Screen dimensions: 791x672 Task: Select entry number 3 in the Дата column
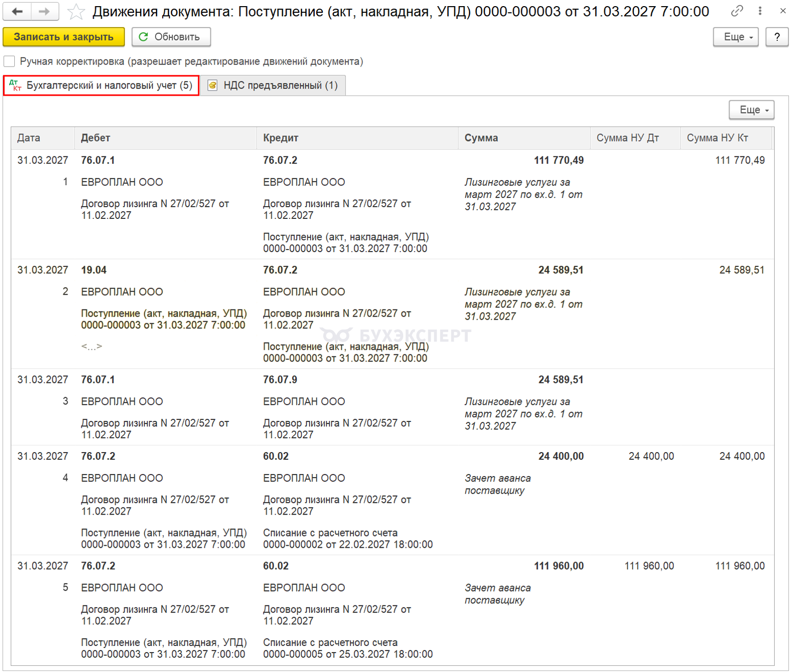[65, 401]
